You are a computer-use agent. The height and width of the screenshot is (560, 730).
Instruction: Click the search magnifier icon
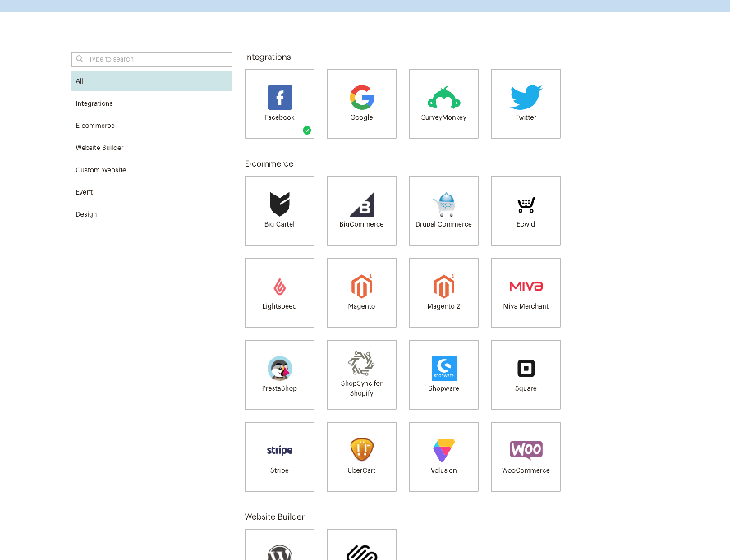point(80,58)
